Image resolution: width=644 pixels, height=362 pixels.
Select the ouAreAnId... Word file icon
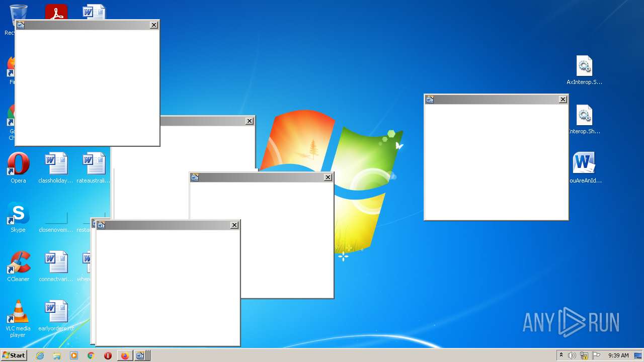[x=584, y=167]
